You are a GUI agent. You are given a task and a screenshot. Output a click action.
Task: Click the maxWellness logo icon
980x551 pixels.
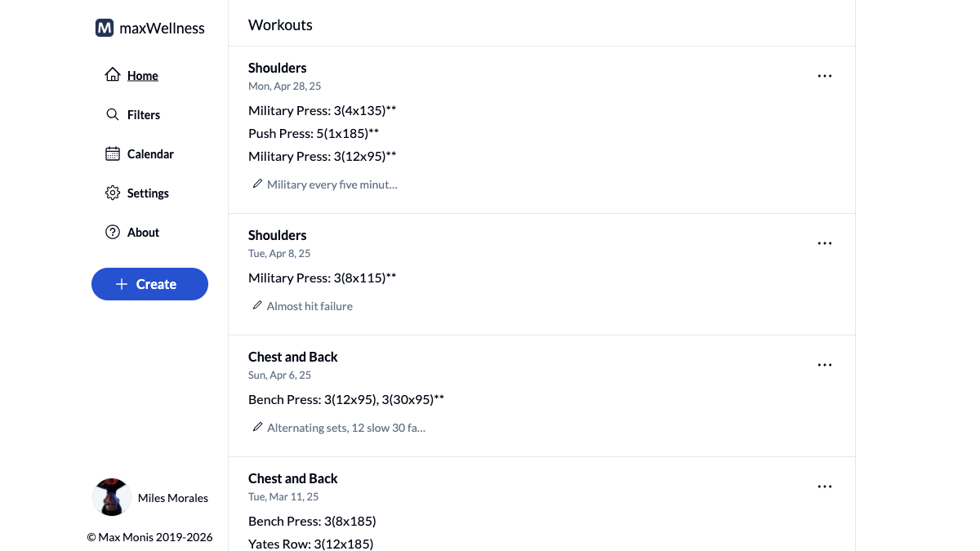click(104, 27)
